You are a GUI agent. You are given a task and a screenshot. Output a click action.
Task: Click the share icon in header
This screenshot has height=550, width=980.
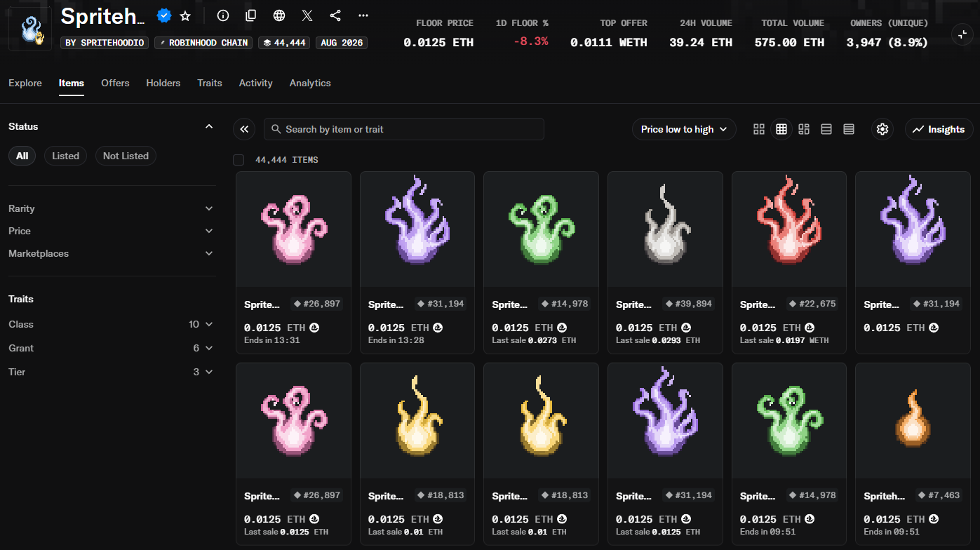[335, 15]
